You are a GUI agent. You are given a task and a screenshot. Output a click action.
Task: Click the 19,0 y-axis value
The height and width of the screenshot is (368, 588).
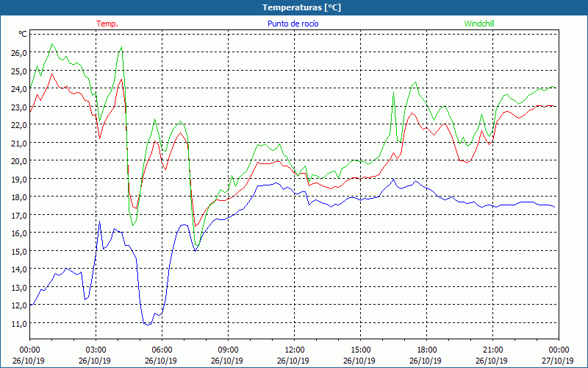coord(19,179)
